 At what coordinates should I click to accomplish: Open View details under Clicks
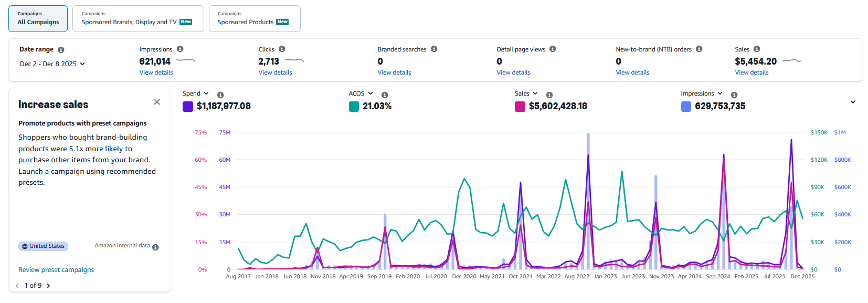(x=275, y=72)
